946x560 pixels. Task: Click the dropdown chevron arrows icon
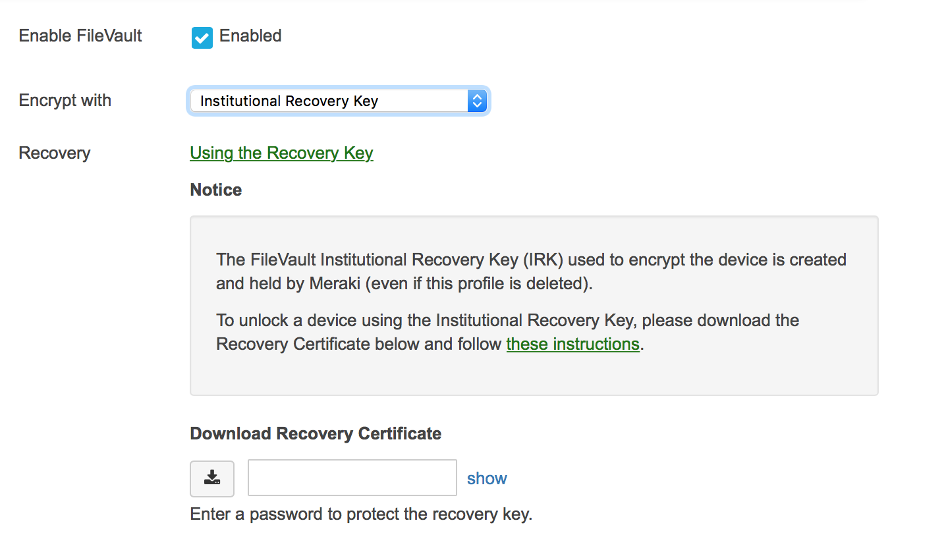pyautogui.click(x=476, y=100)
